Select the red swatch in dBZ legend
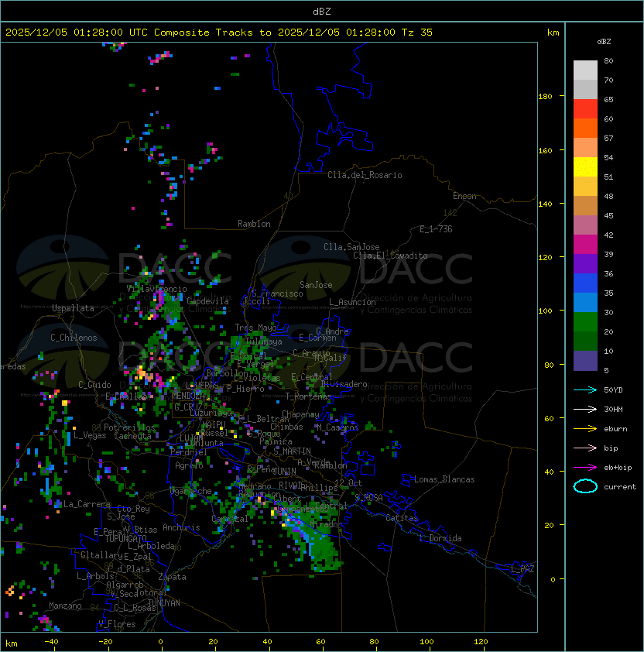Viewport: 644px width, 652px height. tap(585, 109)
